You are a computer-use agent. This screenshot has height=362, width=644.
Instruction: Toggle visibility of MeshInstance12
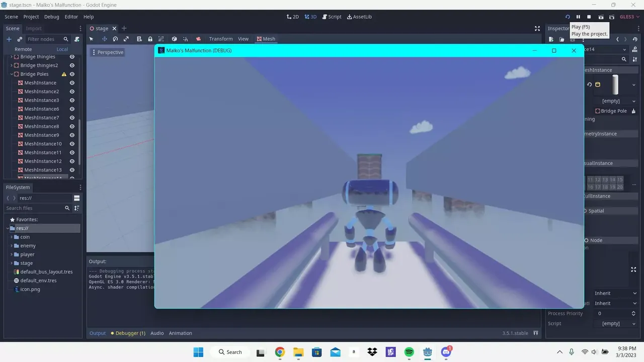pos(72,161)
